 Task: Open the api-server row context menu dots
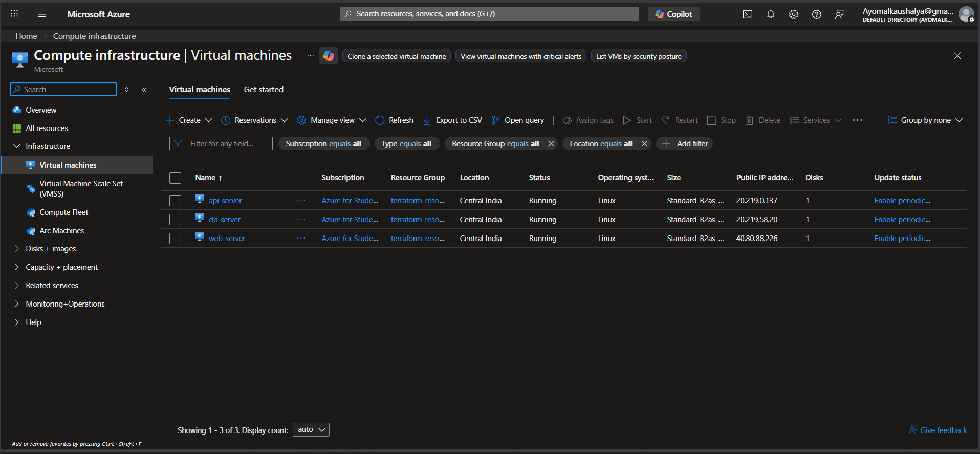click(x=301, y=201)
